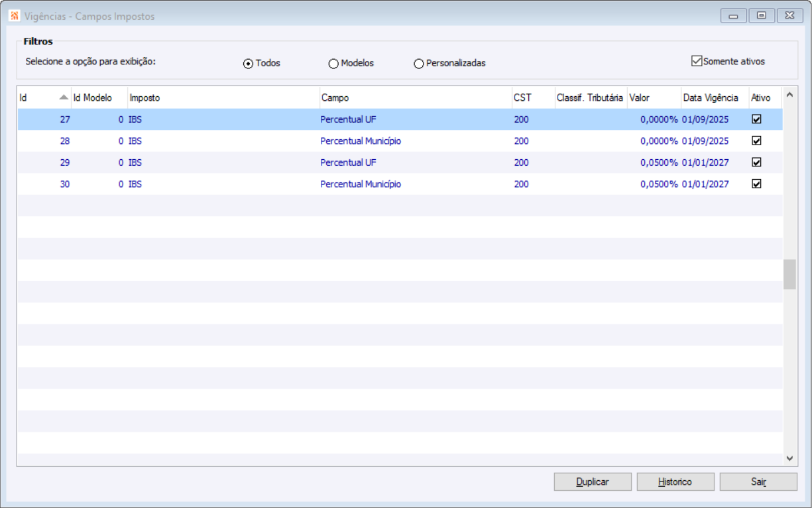Click CST 200 in row Id 30
Screen dimensions: 812x508
[521, 184]
